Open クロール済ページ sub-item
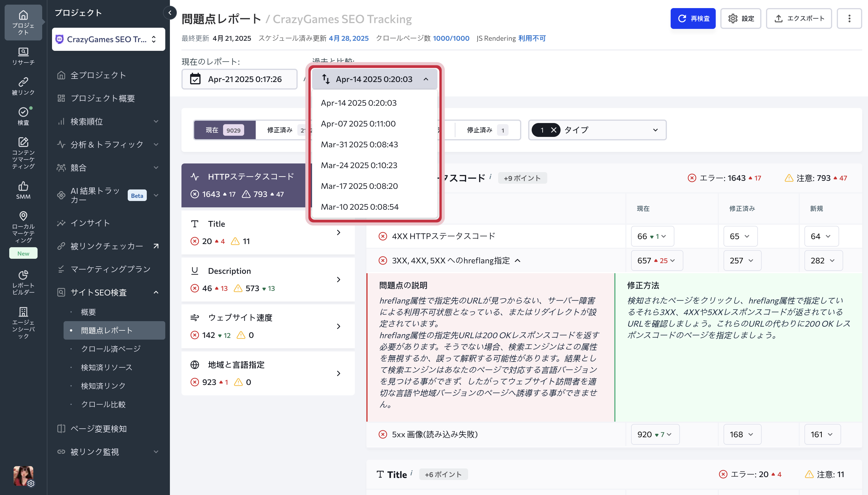Screen dimensions: 868x495 tap(114, 349)
